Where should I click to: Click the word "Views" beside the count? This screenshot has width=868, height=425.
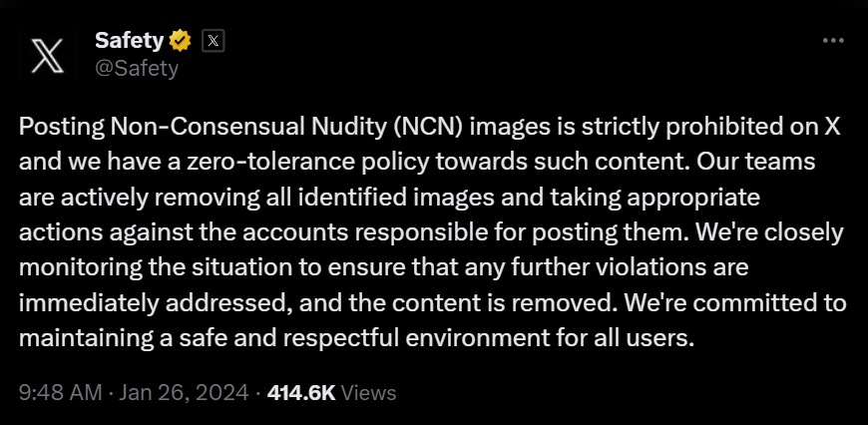pos(369,393)
